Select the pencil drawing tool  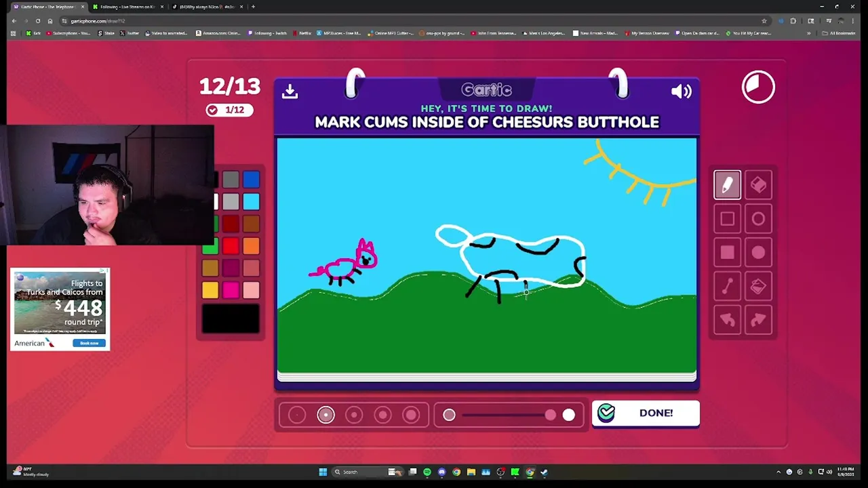[727, 185]
